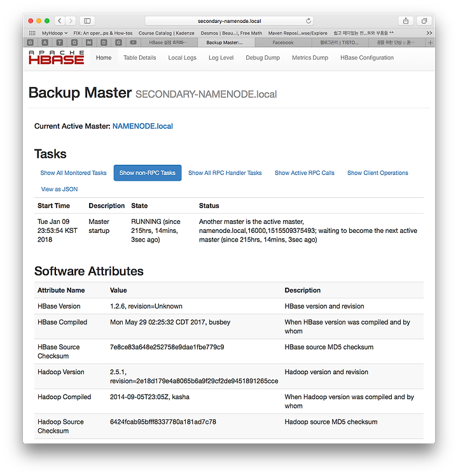Open Metrics Dump in the HBase navbar
Image resolution: width=458 pixels, height=476 pixels.
click(310, 58)
